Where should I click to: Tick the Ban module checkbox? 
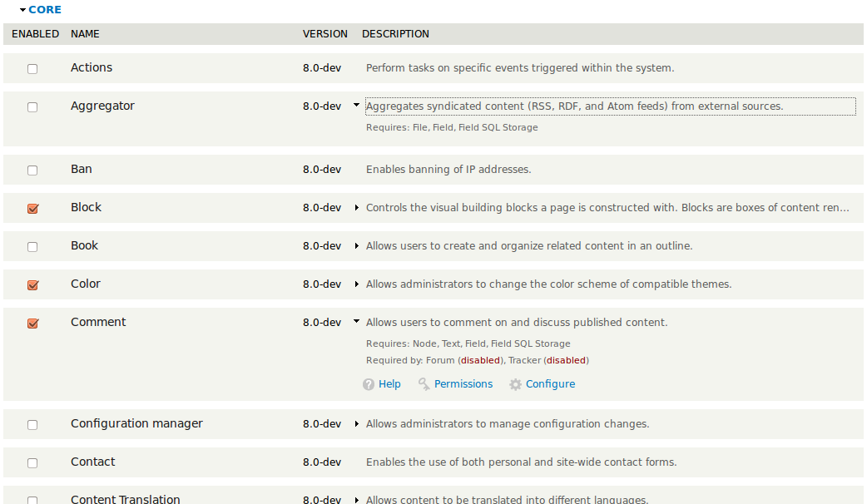coord(32,170)
